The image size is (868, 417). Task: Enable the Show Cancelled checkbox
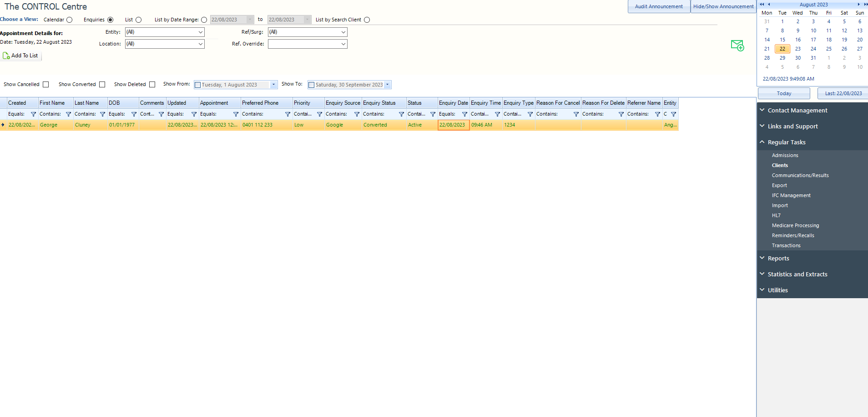(x=46, y=85)
